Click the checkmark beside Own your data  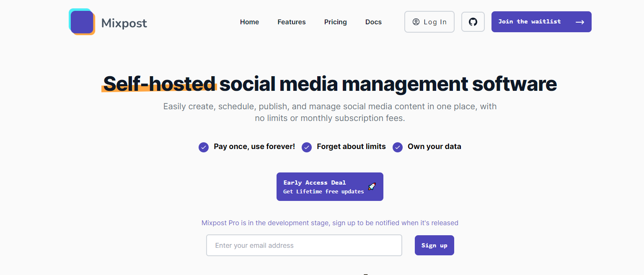click(398, 147)
